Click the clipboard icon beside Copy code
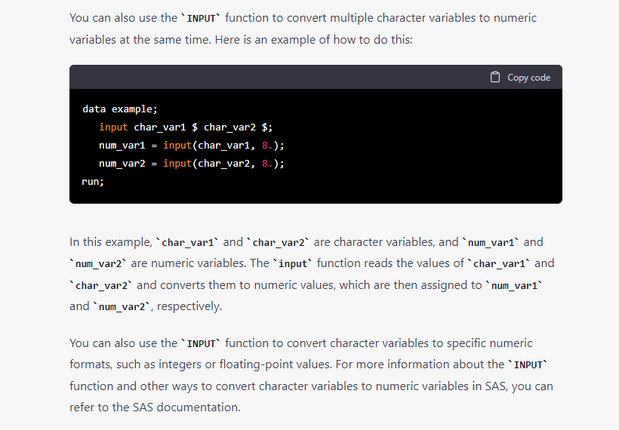 pos(495,77)
